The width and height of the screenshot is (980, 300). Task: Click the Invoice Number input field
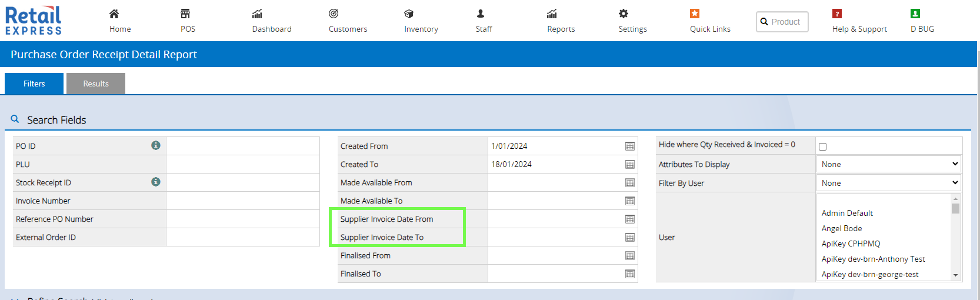point(243,201)
